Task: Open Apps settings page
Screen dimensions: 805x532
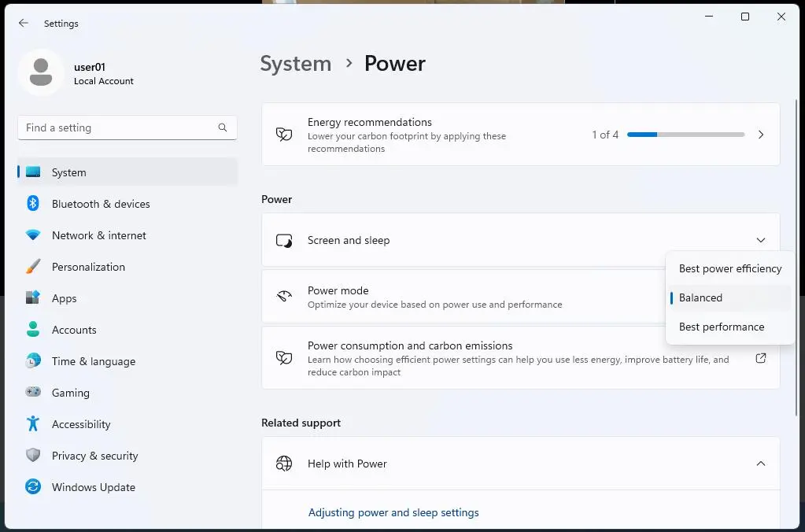Action: (x=127, y=298)
